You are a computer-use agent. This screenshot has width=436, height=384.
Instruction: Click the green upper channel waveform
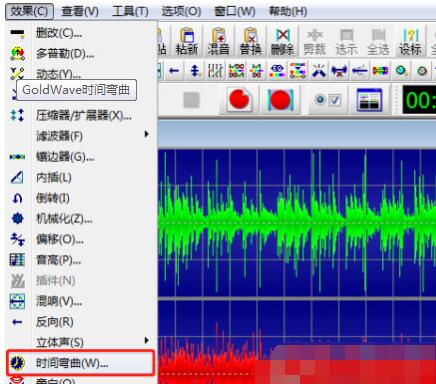tap(297, 223)
